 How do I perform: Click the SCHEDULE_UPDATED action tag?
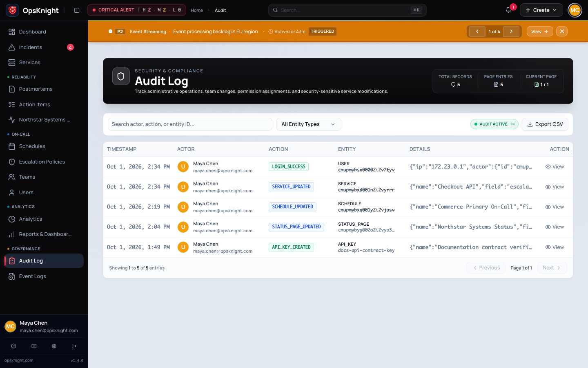[x=292, y=207]
